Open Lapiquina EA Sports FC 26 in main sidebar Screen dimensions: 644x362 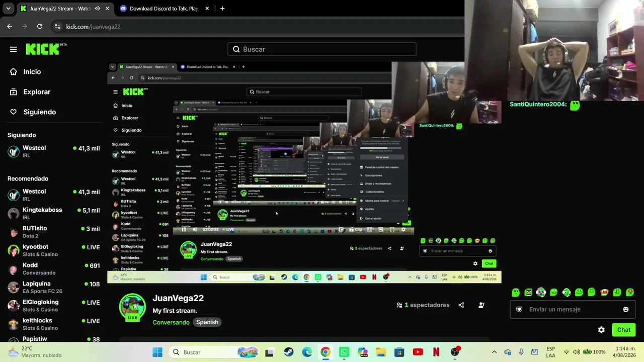tap(53, 287)
